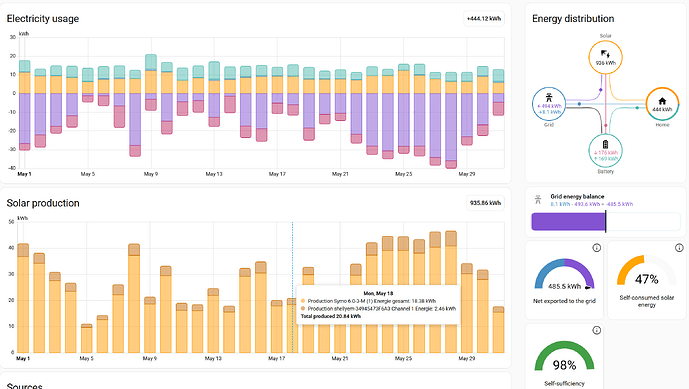Click the Grid transmission tower node icon
The height and width of the screenshot is (389, 689).
[548, 98]
